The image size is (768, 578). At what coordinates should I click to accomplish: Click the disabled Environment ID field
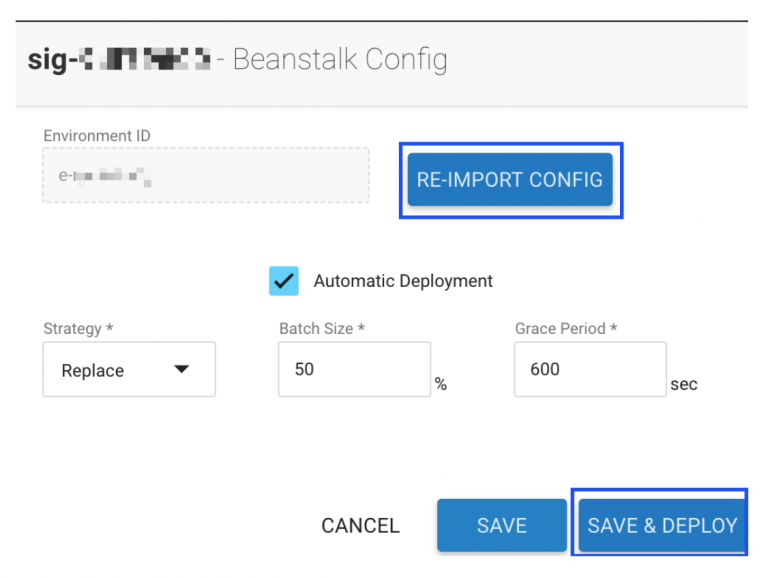(205, 176)
